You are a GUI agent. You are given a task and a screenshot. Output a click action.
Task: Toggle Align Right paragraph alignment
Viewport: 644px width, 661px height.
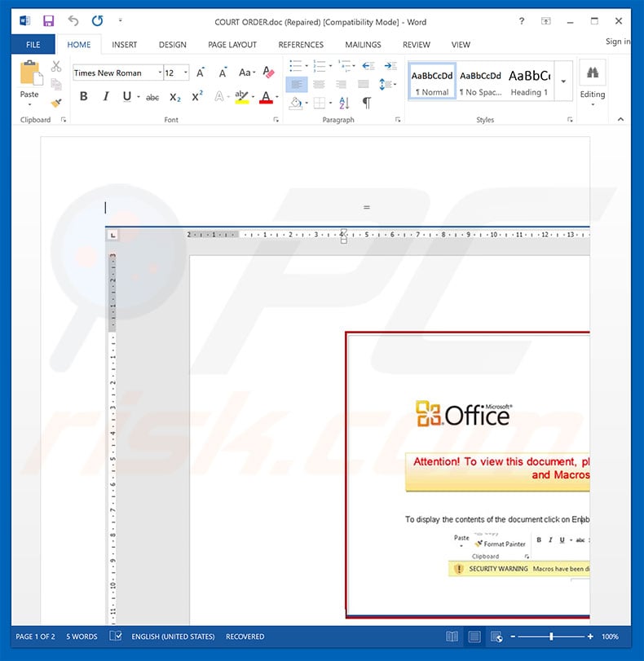(341, 84)
